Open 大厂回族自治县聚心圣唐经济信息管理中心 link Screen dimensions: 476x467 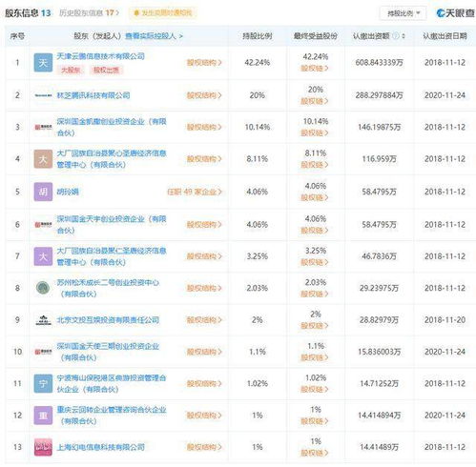tap(112, 159)
